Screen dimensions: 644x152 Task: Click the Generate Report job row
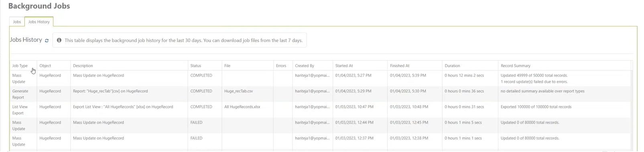tap(320, 94)
